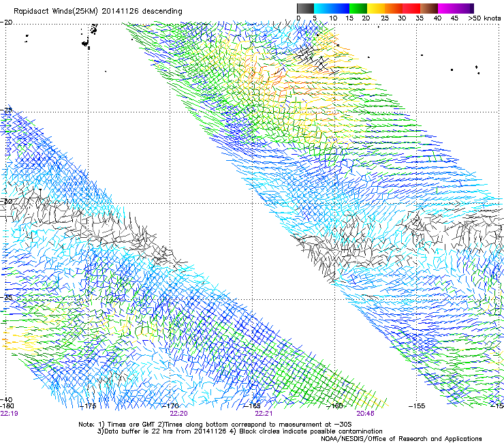The height and width of the screenshot is (443, 504).
Task: Click the legend number '40'
Action: pos(437,18)
